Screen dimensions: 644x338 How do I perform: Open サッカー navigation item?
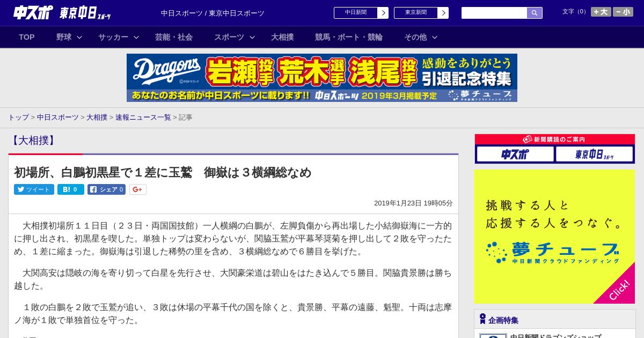(113, 37)
